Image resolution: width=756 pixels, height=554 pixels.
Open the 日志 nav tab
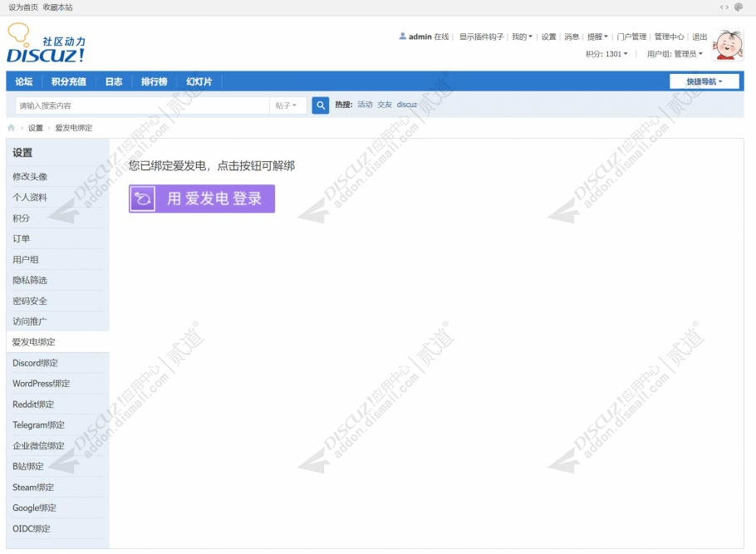(114, 81)
